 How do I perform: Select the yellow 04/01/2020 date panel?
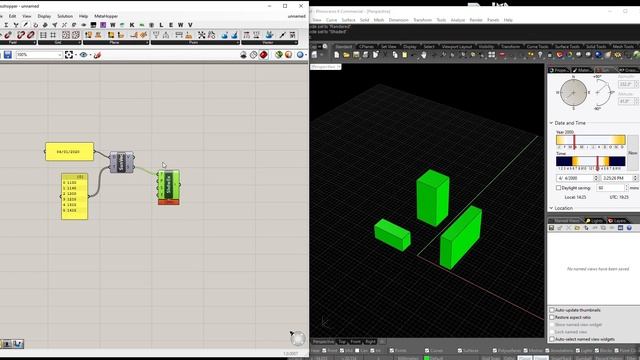pos(69,151)
